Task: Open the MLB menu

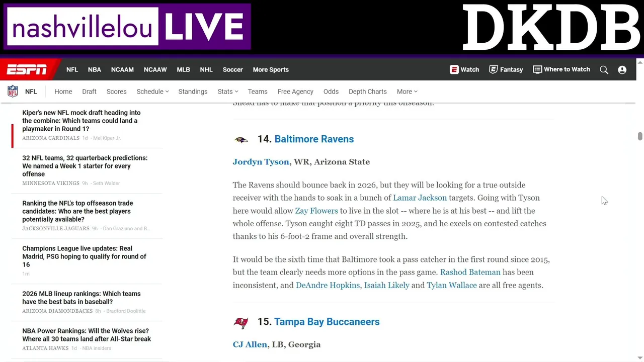Action: point(183,69)
